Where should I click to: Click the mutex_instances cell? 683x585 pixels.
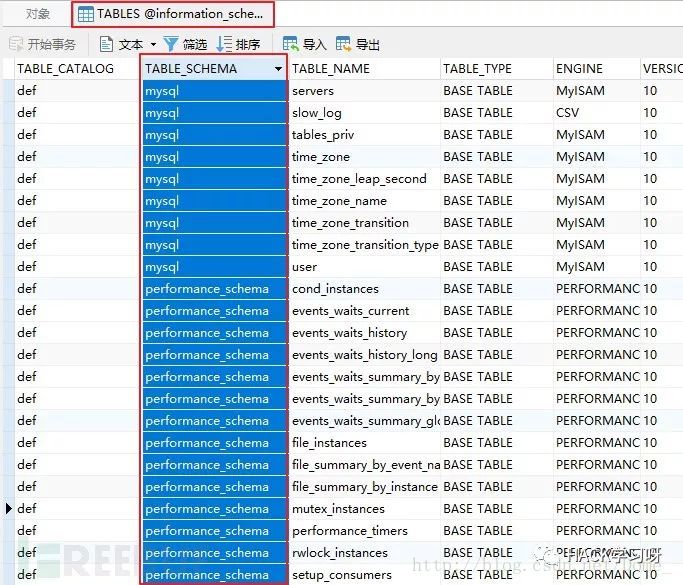(338, 509)
